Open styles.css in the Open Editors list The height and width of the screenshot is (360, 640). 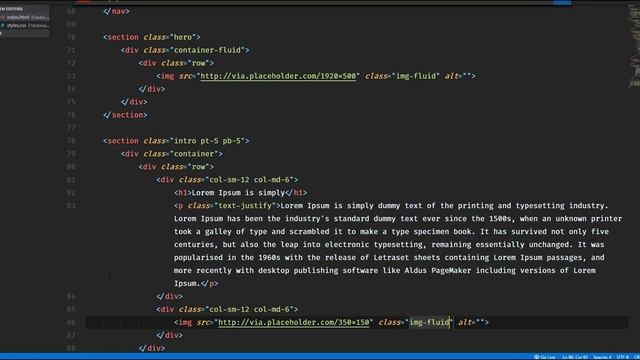[x=24, y=25]
